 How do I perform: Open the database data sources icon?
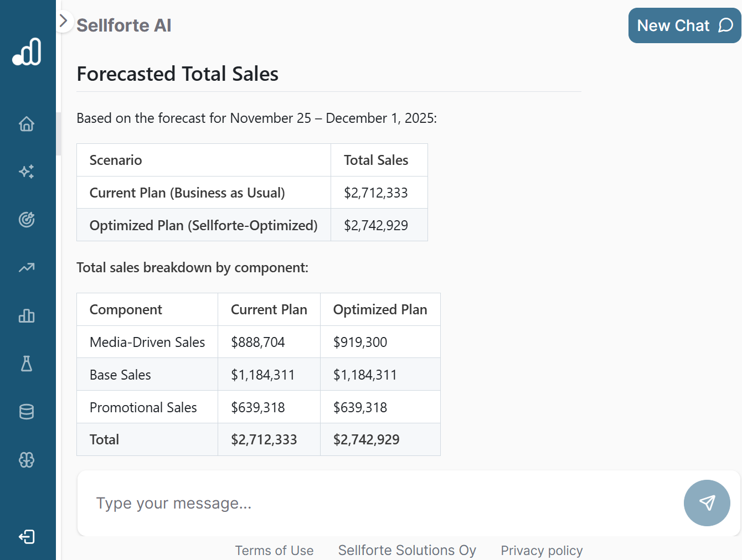point(26,412)
